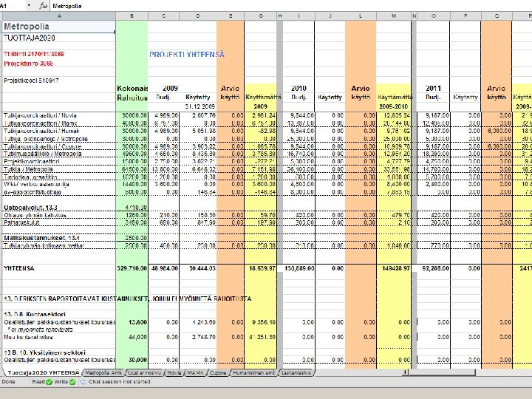Open the MAMK sheet tab
The height and width of the screenshot is (399, 532).
coord(195,372)
